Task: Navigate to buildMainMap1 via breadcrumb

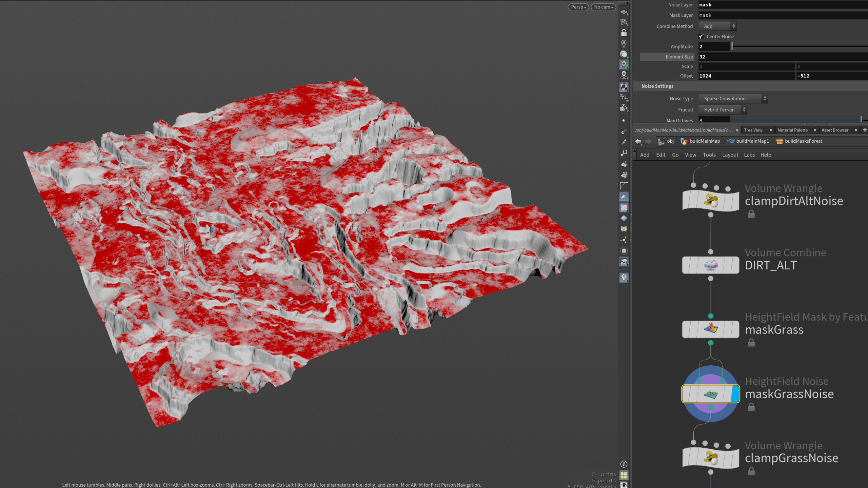Action: point(752,141)
